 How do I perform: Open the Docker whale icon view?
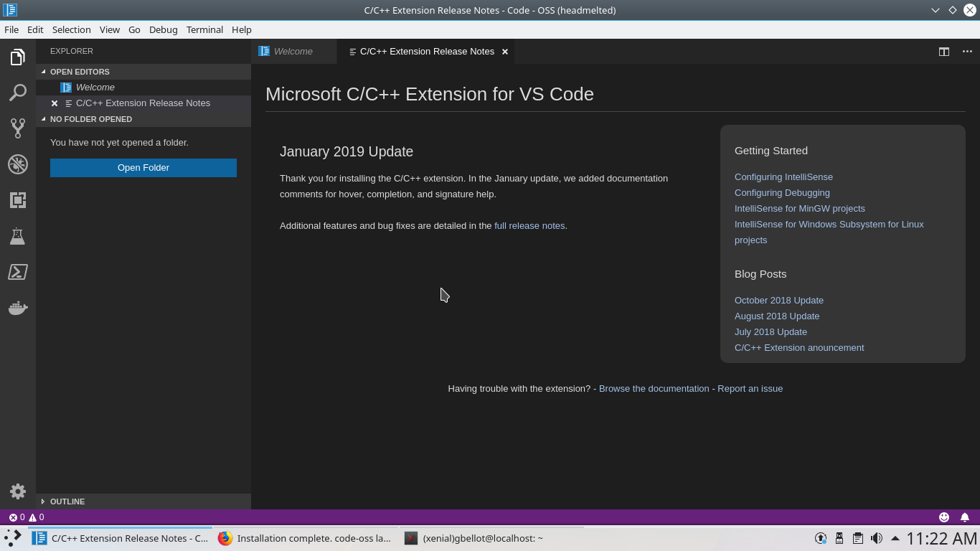pyautogui.click(x=18, y=308)
